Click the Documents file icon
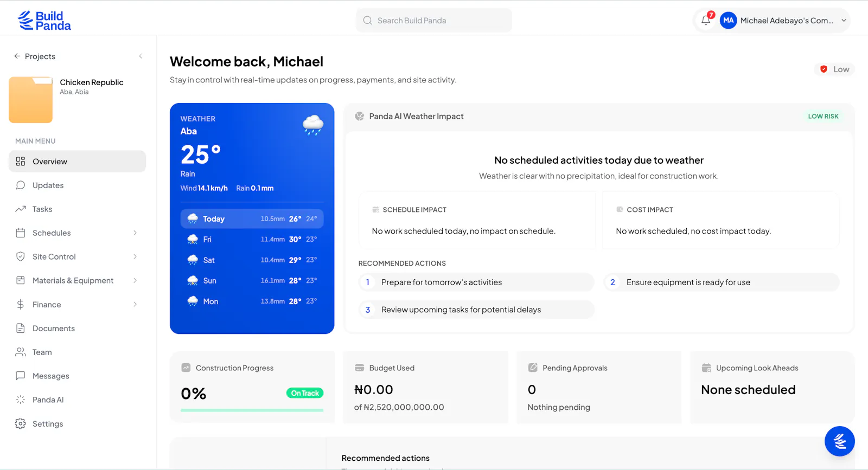 (x=21, y=329)
